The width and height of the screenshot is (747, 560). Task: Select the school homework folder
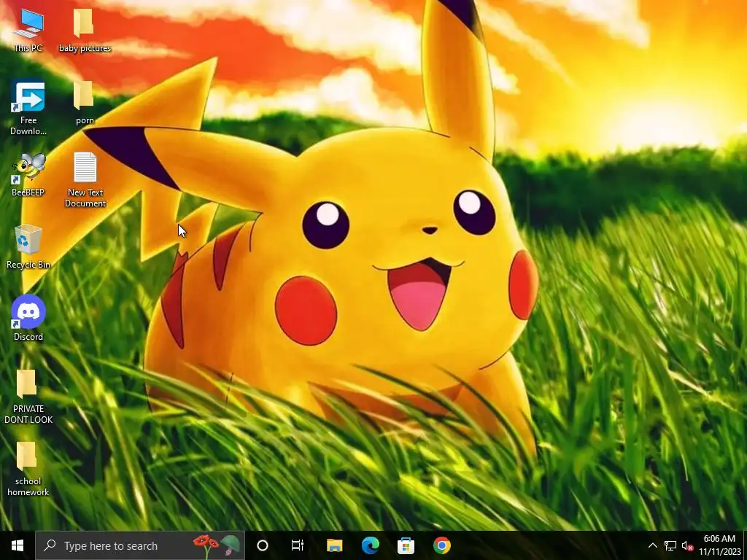[28, 469]
